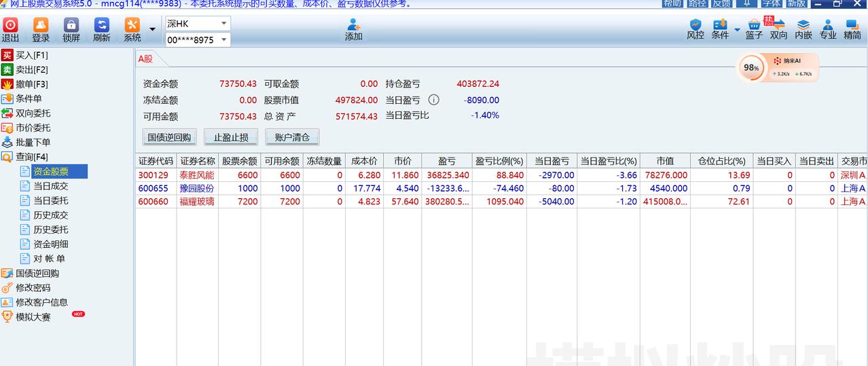
Task: Select the 豫园股份 holdings row
Action: coord(501,188)
